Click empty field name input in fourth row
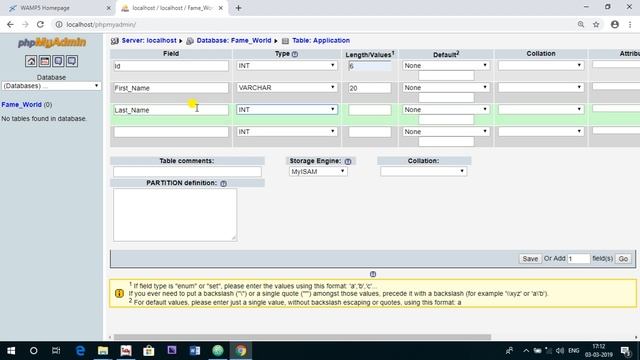Image resolution: width=640 pixels, height=360 pixels. click(x=171, y=132)
